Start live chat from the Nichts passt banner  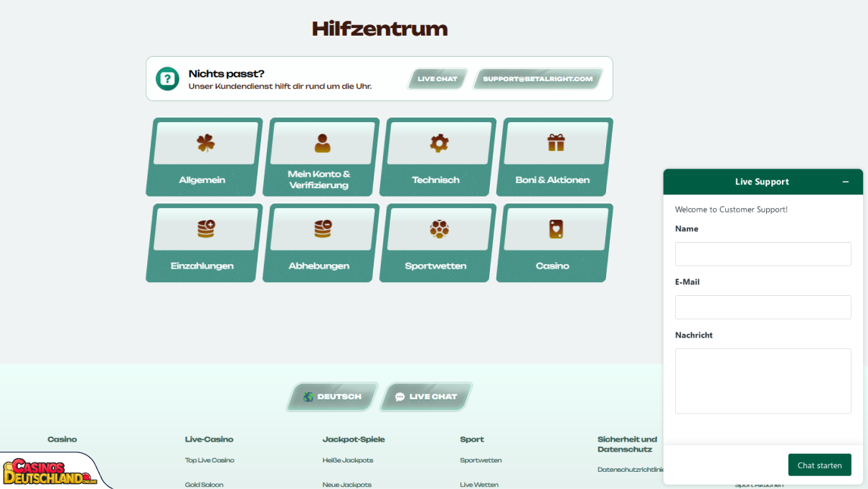(438, 79)
